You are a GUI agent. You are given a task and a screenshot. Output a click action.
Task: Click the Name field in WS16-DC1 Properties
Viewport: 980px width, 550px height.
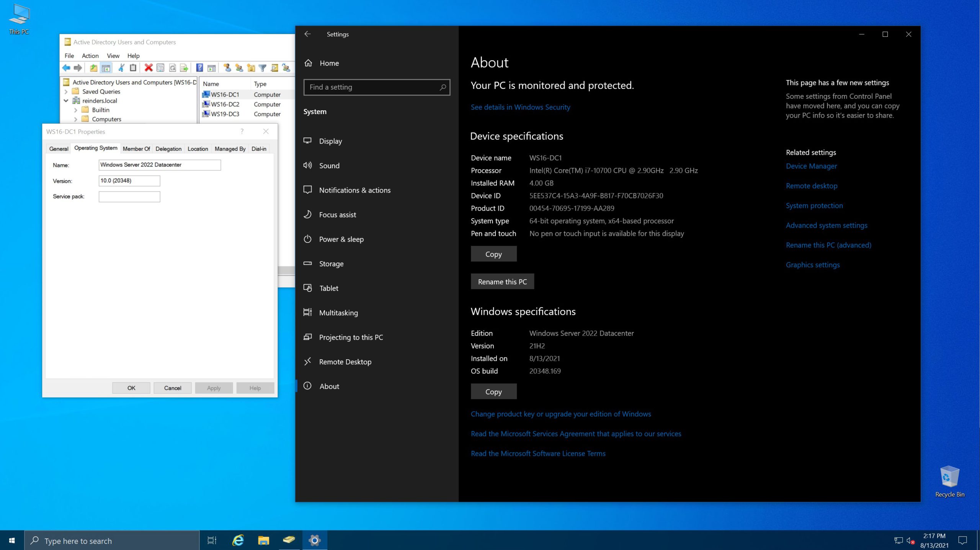coord(160,164)
